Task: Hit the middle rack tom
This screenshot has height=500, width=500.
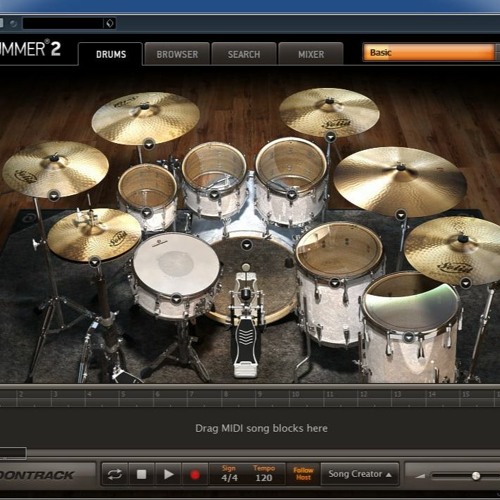Action: click(x=214, y=167)
